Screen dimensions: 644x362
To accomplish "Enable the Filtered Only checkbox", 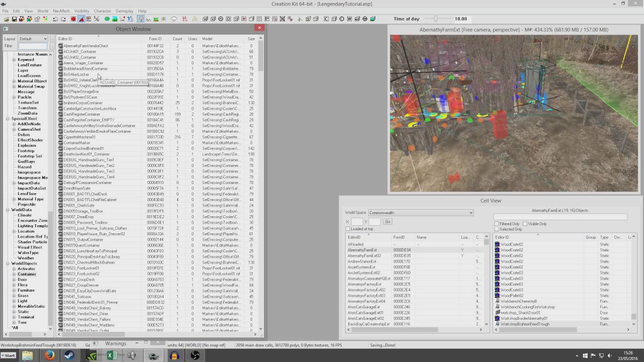I will tap(497, 224).
